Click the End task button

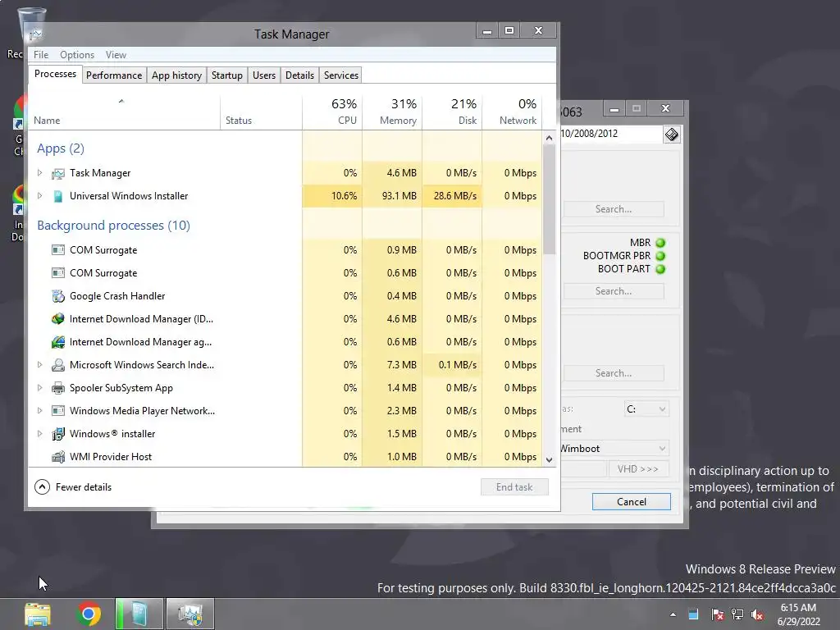click(x=514, y=487)
